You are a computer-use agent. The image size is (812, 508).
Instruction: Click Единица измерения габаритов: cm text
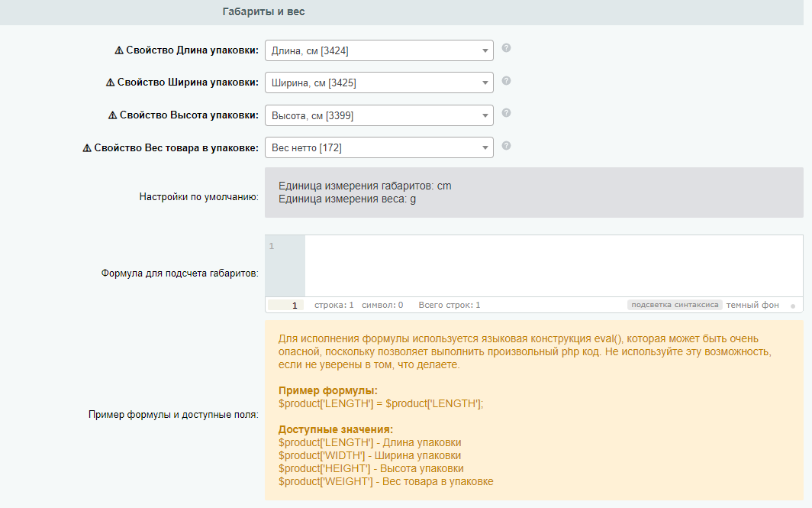pyautogui.click(x=365, y=186)
